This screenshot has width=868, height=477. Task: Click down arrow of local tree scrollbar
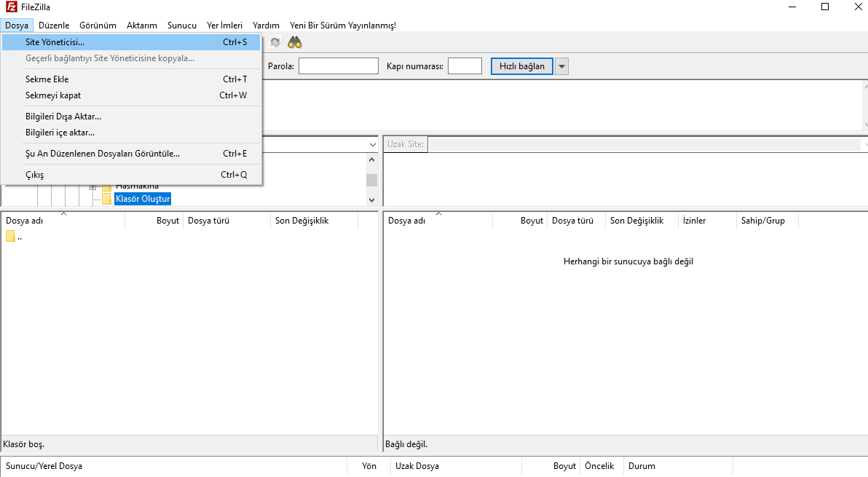pos(371,200)
